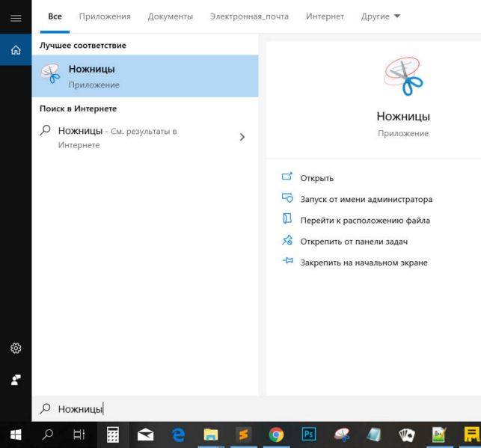The height and width of the screenshot is (448, 481).
Task: Switch to the Электронная_почта tab
Action: 249,16
